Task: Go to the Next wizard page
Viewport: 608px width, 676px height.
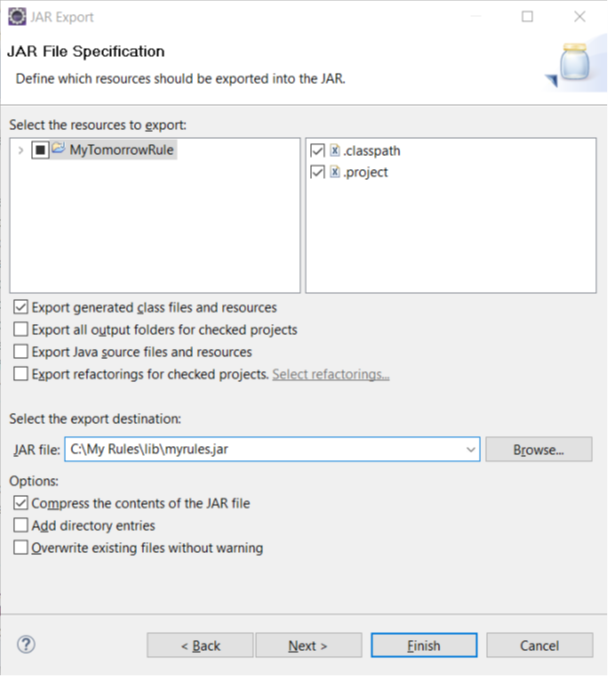Action: (x=308, y=646)
